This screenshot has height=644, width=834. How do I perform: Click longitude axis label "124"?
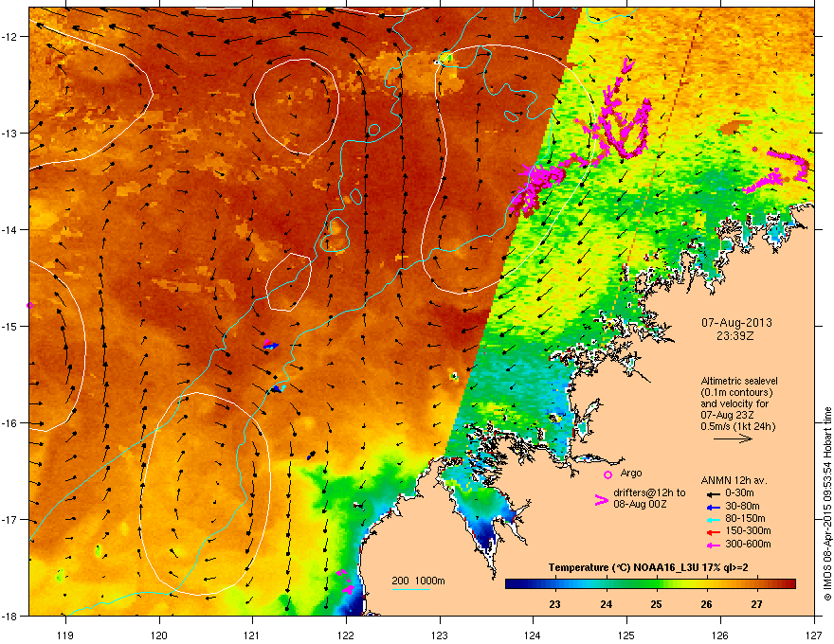tap(533, 635)
